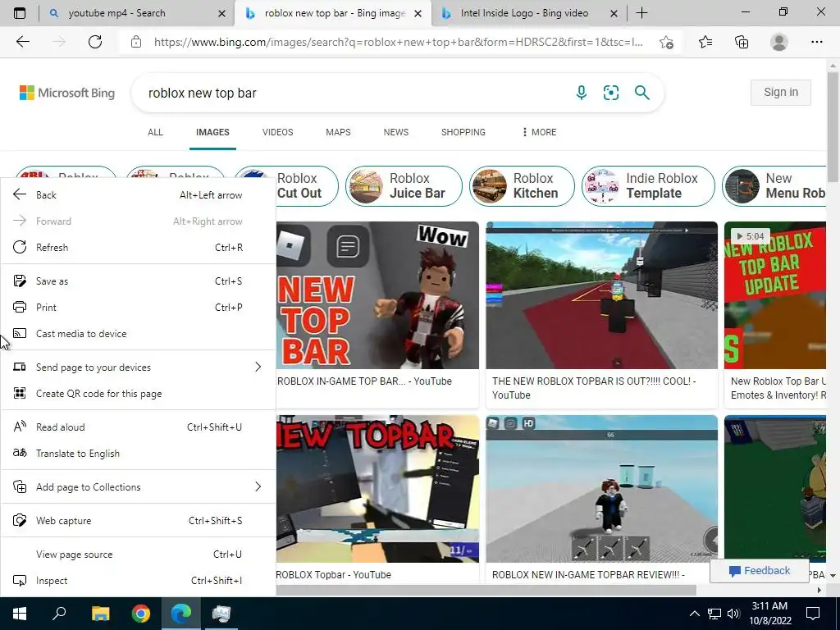Open a new tab with plus button
The image size is (840, 630).
pyautogui.click(x=641, y=13)
